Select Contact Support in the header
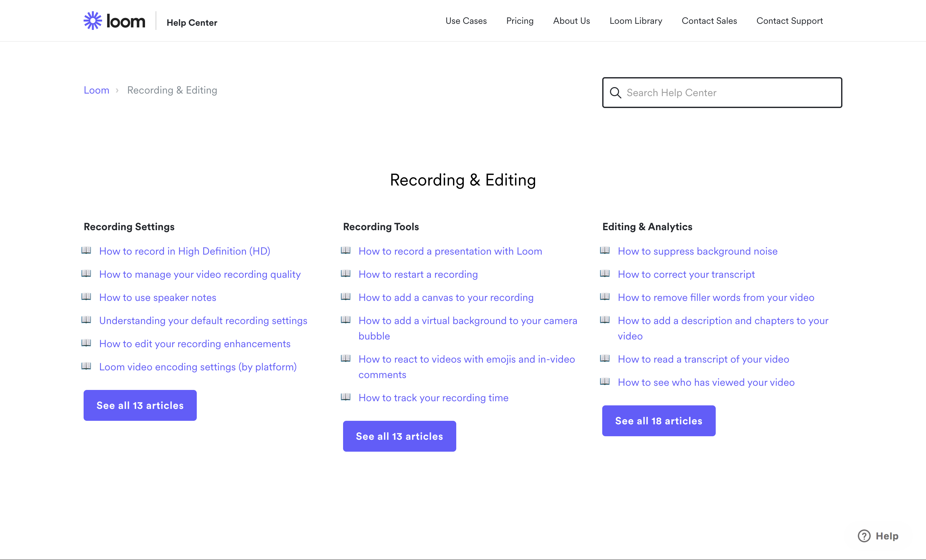This screenshot has width=926, height=560. pos(790,21)
